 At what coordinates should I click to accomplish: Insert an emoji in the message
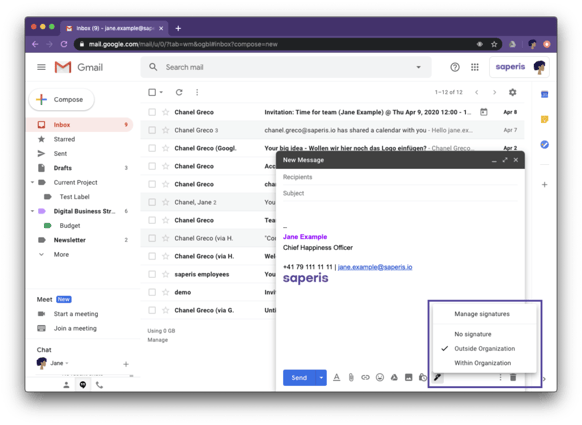[x=380, y=377]
